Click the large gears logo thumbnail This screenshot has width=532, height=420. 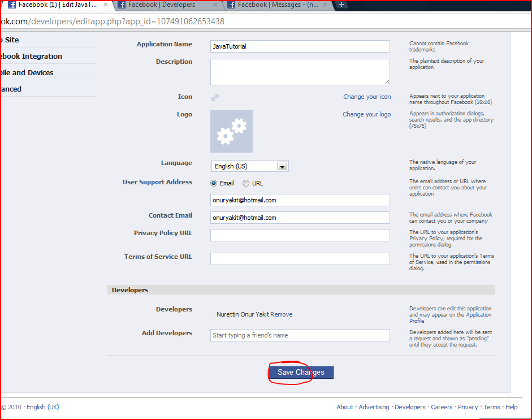(x=231, y=131)
